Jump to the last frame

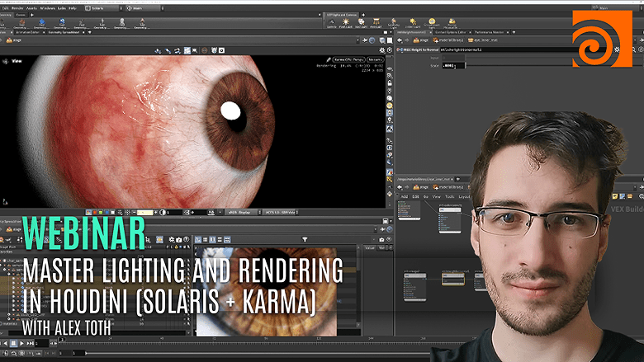(x=30, y=343)
